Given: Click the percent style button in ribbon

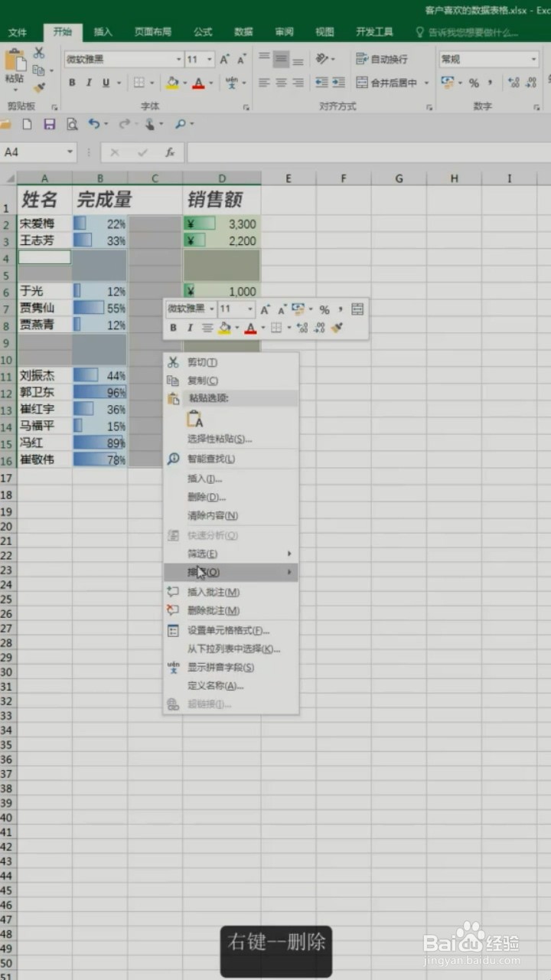Looking at the screenshot, I should point(474,83).
